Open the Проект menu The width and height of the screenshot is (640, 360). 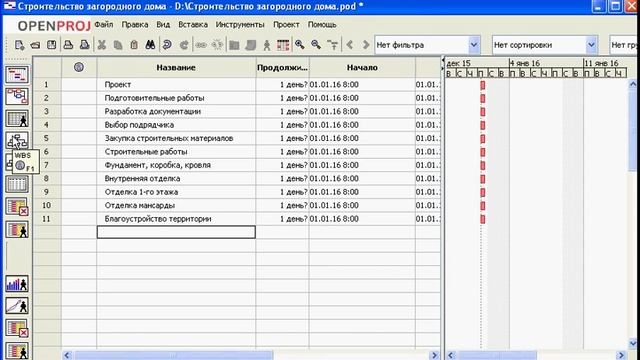coord(286,25)
